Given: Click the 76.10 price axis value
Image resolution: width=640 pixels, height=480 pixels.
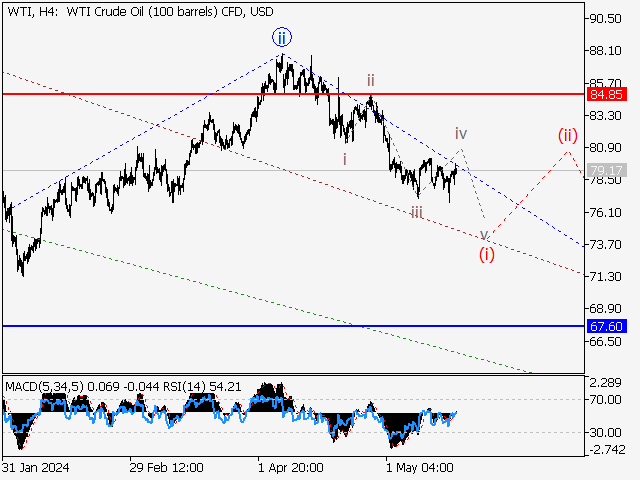Looking at the screenshot, I should click(x=606, y=212).
